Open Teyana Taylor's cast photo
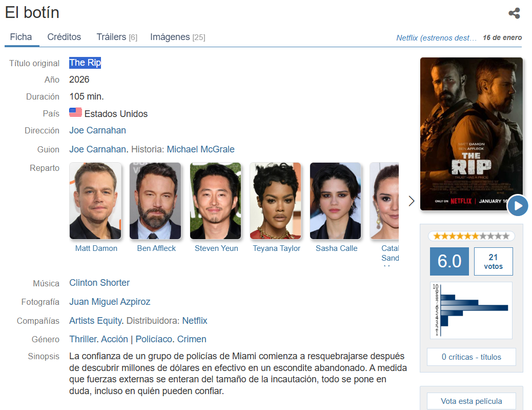The height and width of the screenshot is (410, 532). (x=276, y=201)
